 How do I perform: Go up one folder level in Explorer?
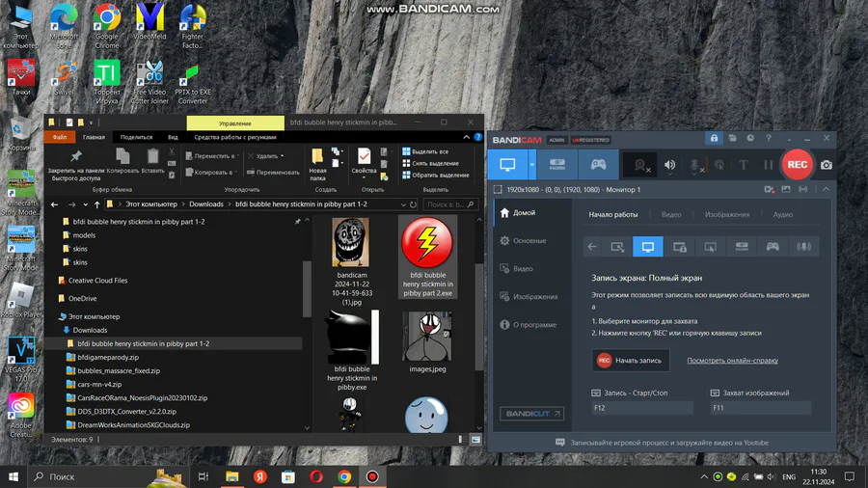[96, 204]
